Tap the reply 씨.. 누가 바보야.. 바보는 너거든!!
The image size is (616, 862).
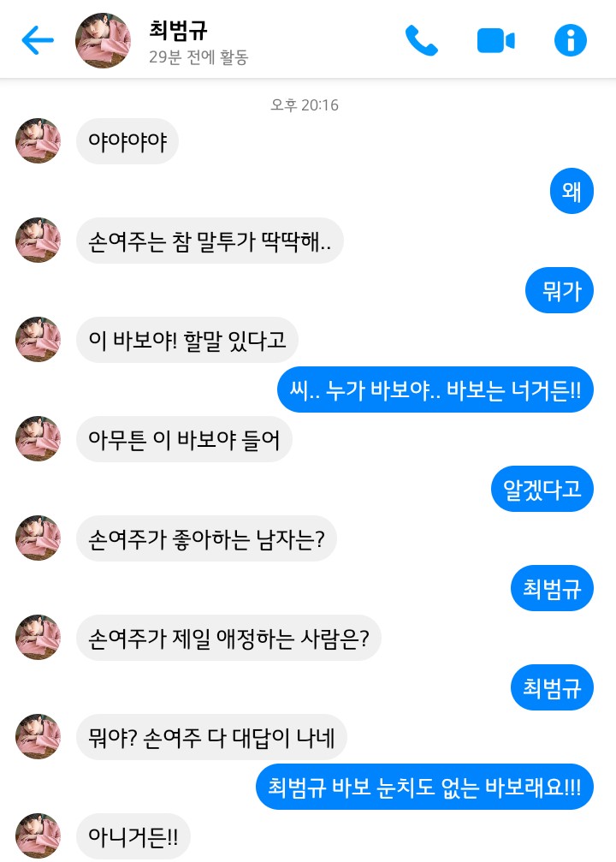435,389
